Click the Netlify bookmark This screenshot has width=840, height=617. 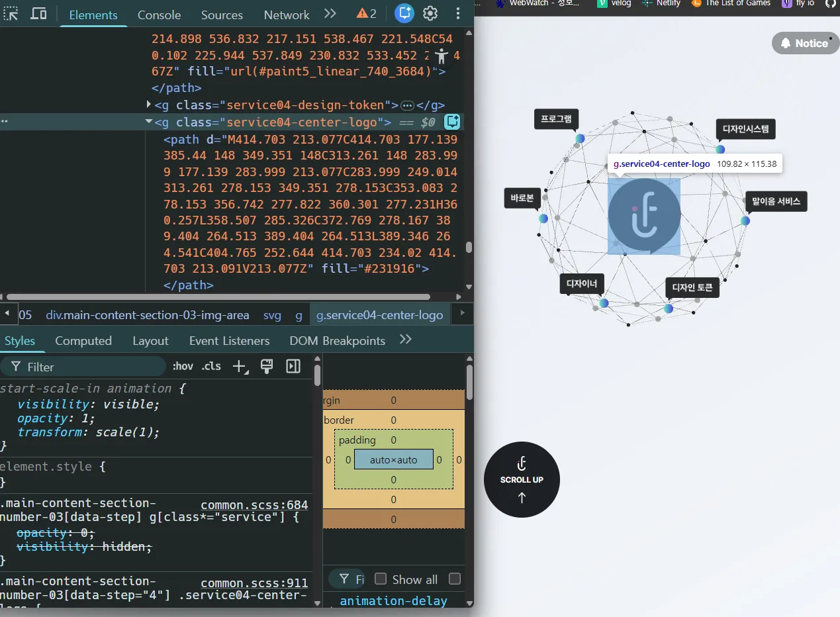[661, 3]
